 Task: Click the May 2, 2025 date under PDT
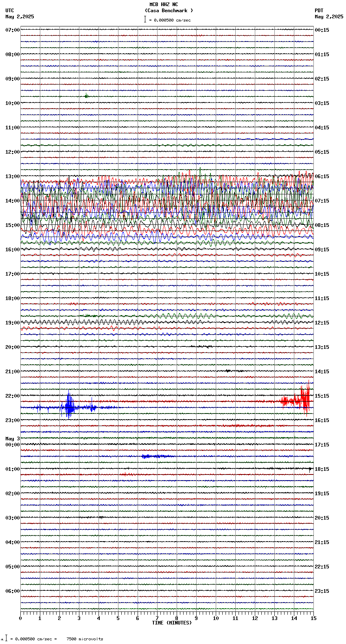pyautogui.click(x=329, y=17)
